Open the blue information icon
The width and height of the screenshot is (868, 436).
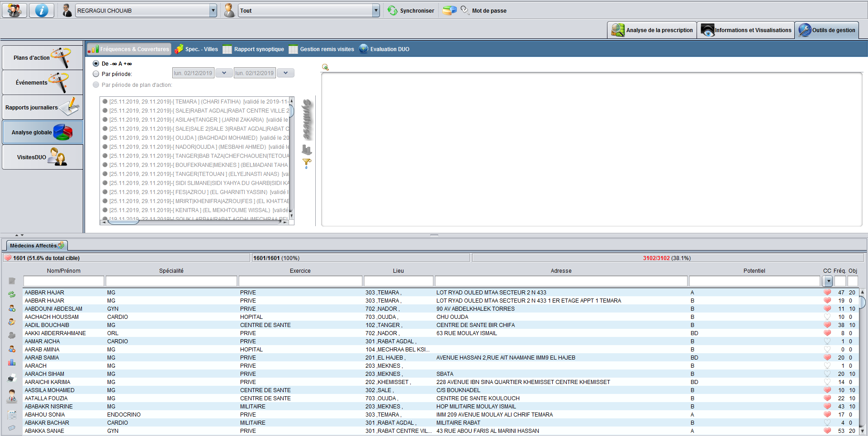click(x=42, y=10)
